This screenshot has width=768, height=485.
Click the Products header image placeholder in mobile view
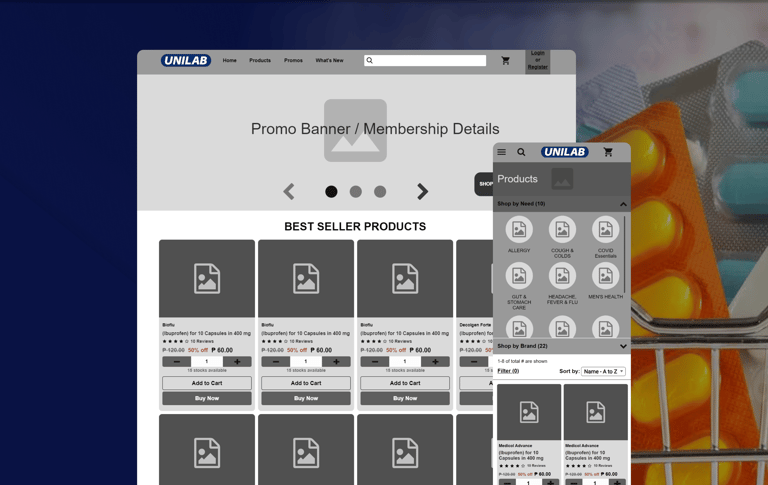click(562, 179)
